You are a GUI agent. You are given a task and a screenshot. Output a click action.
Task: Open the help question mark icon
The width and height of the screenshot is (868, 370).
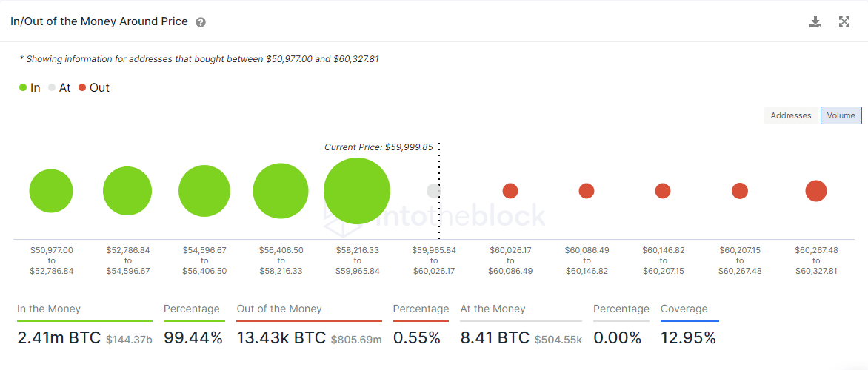coord(201,23)
